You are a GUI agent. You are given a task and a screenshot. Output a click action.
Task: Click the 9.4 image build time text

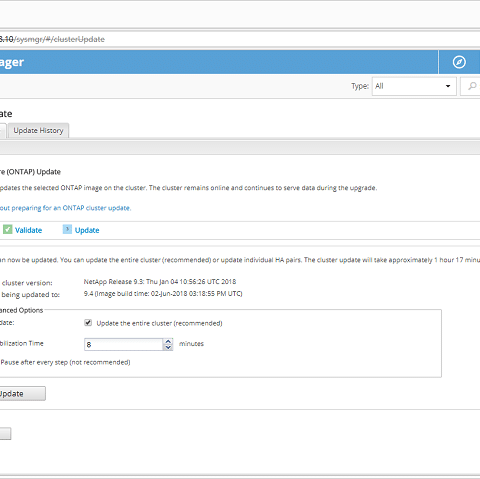tap(163, 294)
